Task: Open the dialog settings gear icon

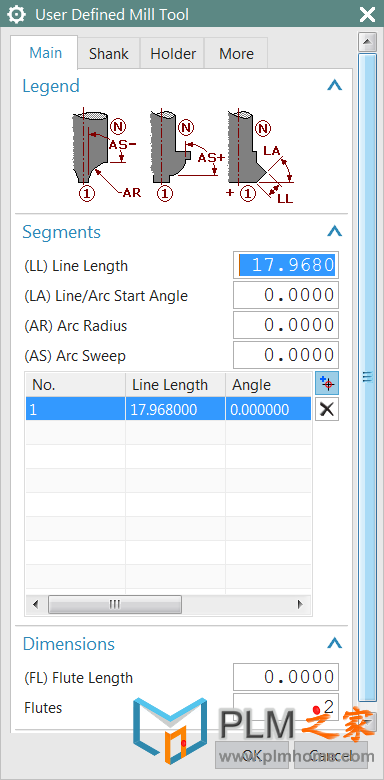Action: point(16,14)
